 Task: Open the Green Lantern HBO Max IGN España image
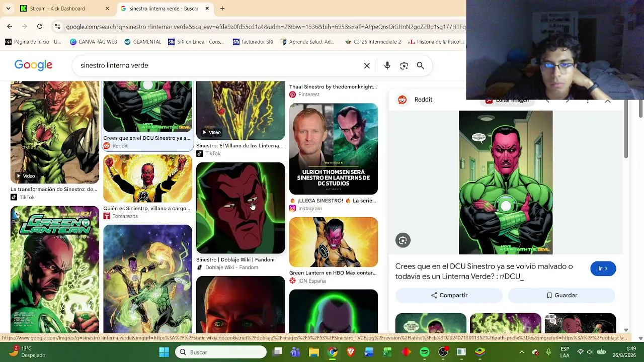pos(334,242)
